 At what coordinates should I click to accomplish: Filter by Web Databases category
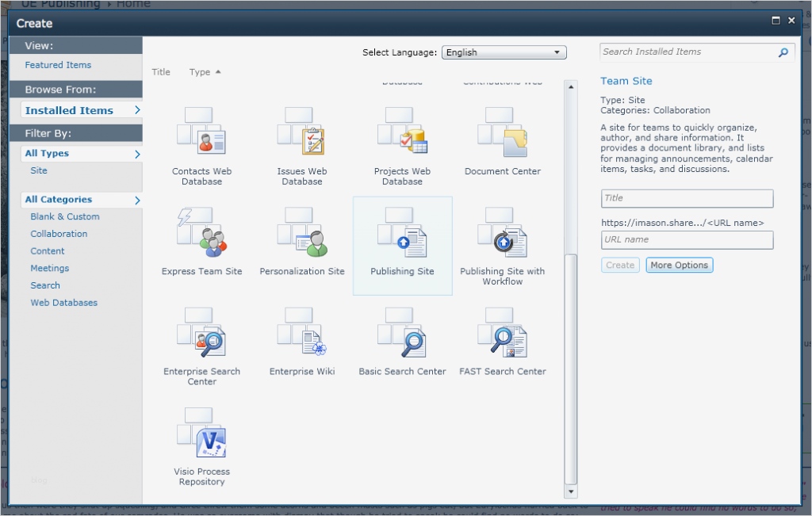[64, 303]
